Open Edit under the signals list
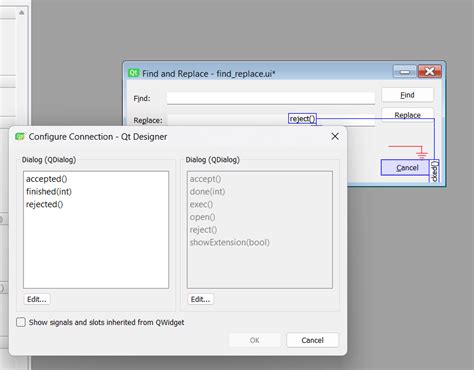The width and height of the screenshot is (474, 370). (37, 299)
